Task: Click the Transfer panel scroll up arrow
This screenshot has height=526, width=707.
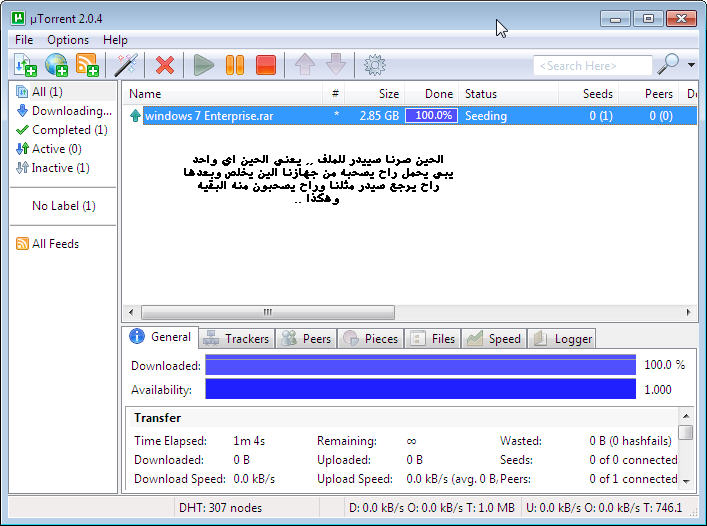Action: [686, 416]
